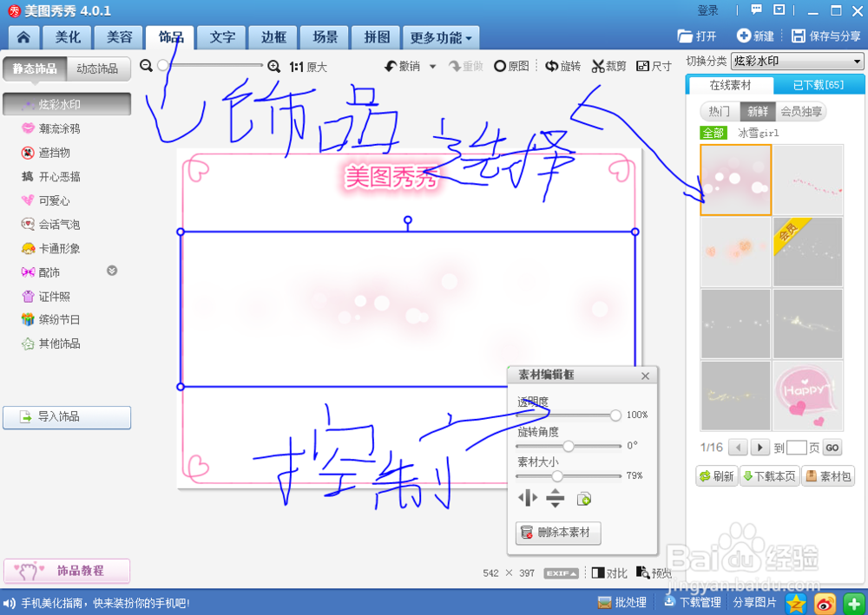Viewport: 868px width, 615px height.
Task: Click the 旋转 rotate tool
Action: coord(563,67)
